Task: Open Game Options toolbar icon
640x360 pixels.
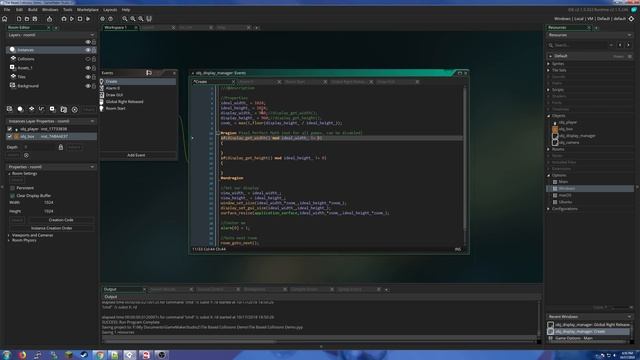Action: (102, 19)
